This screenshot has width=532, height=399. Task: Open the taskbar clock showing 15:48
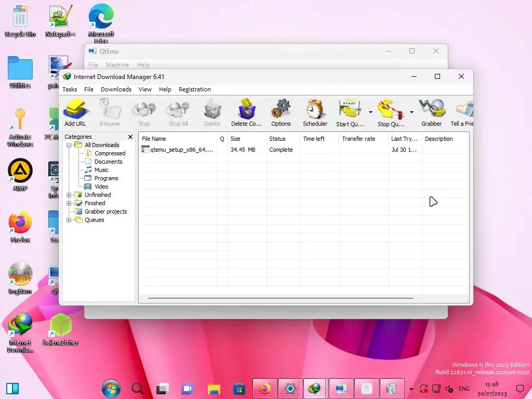click(x=492, y=389)
